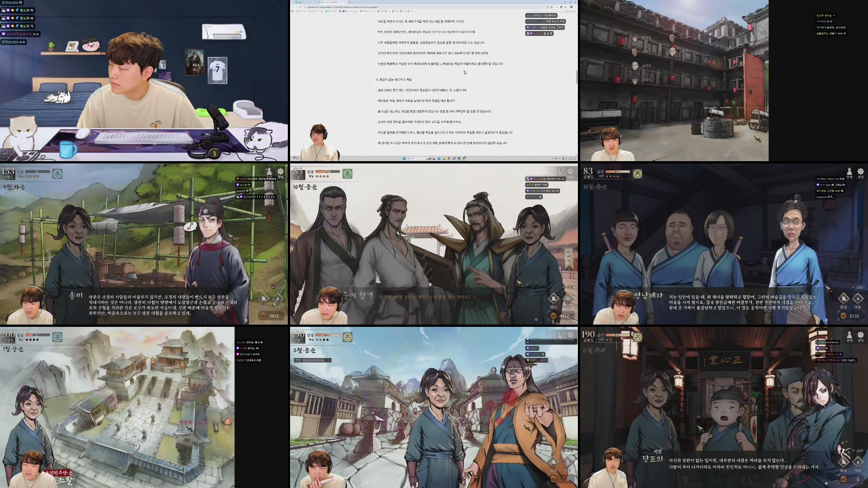
Task: Click the coin icon next to 2912
Action: [263, 316]
